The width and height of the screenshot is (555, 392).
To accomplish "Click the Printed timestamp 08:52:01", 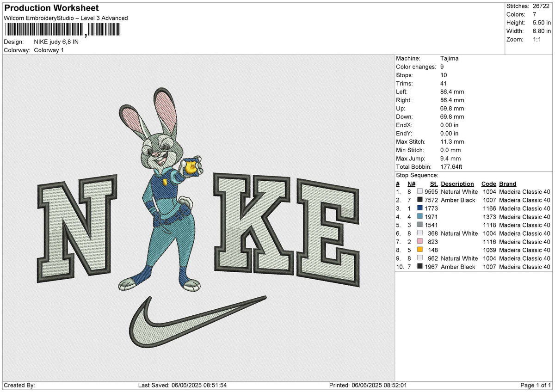I will coord(395,386).
